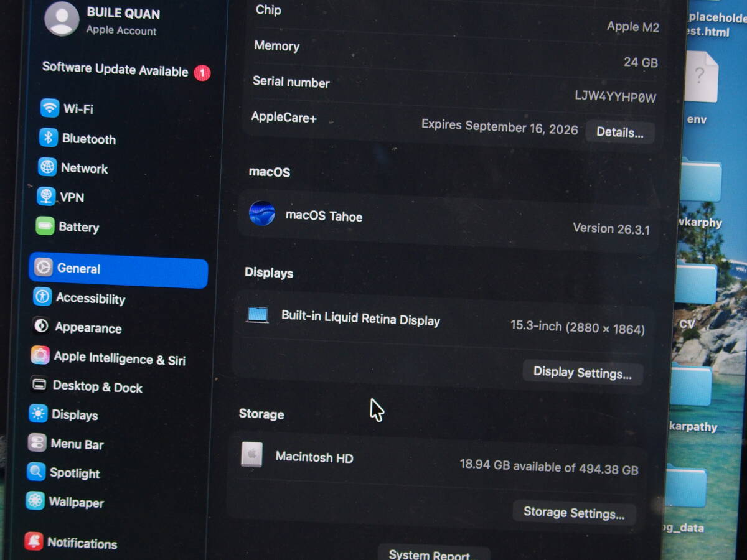
Task: Click the VPN icon in sidebar
Action: pos(46,196)
